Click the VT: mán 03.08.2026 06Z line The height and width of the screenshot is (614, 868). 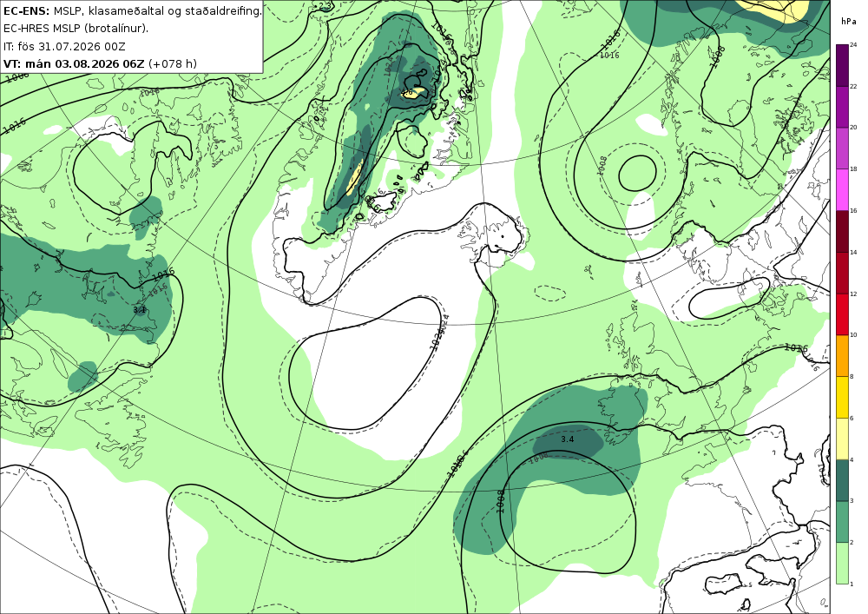pos(100,63)
